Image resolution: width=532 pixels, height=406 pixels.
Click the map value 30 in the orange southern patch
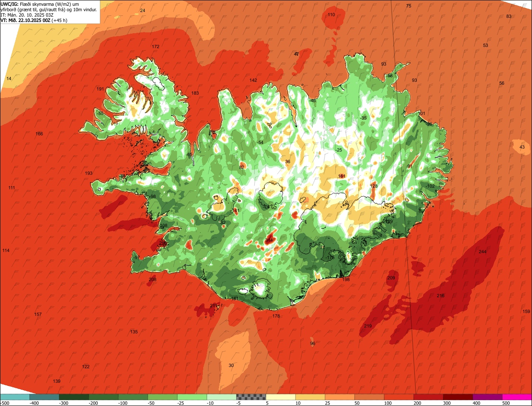(231, 365)
